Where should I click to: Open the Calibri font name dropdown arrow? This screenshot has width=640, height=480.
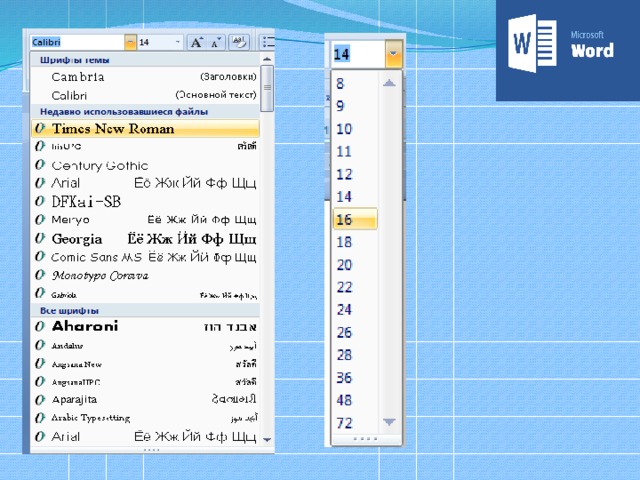click(x=130, y=42)
